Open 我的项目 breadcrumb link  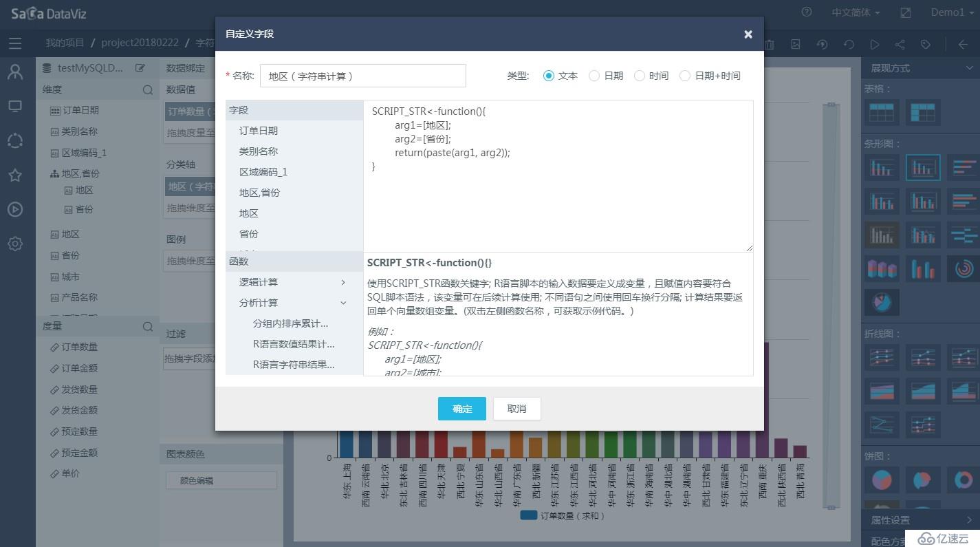[x=65, y=43]
